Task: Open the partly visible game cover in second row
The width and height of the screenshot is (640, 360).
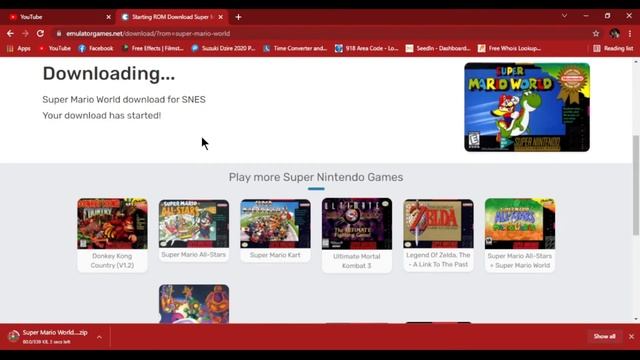Action: 194,304
